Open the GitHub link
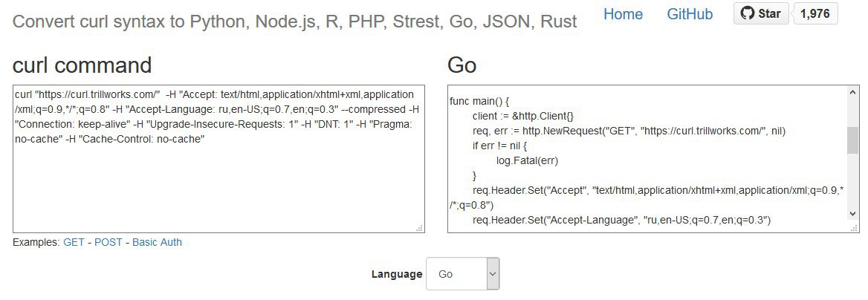The height and width of the screenshot is (300, 868). coord(690,14)
